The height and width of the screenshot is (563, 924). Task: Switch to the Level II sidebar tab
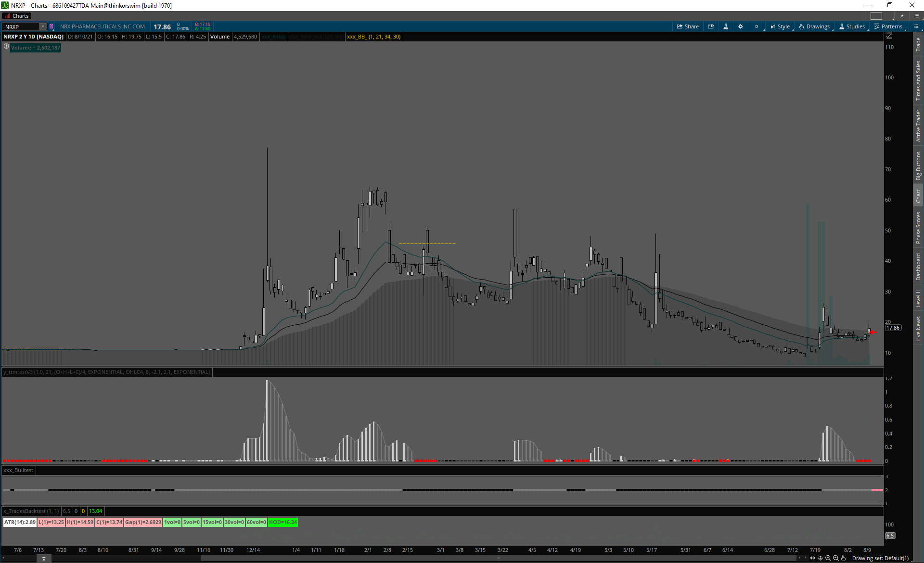[918, 298]
